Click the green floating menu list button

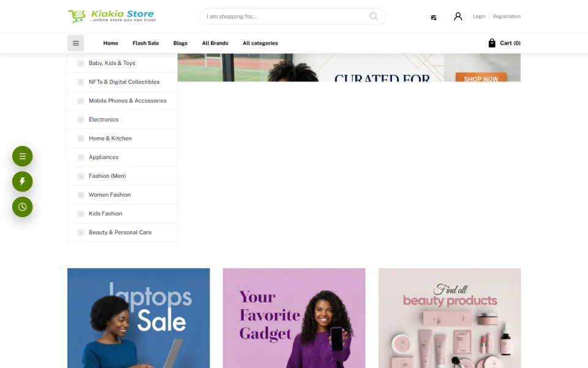click(x=23, y=156)
